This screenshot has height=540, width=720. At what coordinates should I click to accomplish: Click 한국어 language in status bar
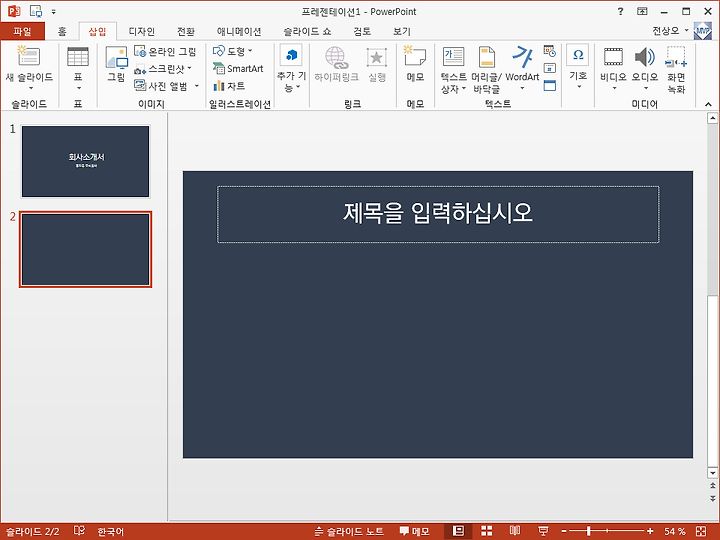click(111, 531)
